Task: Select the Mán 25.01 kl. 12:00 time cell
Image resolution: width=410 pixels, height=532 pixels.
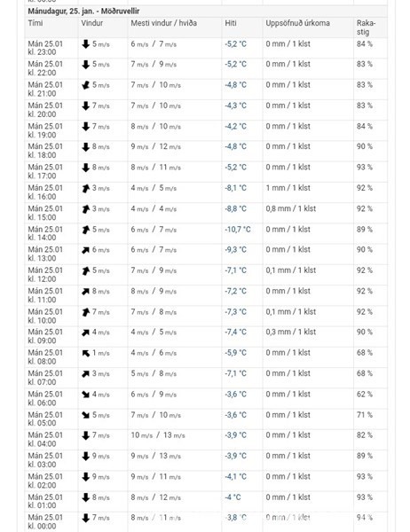Action: (45, 275)
